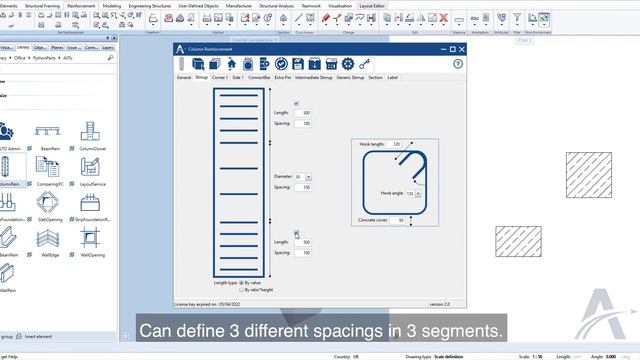The height and width of the screenshot is (360, 640).
Task: Click the Office breadcrumb link
Action: click(20, 58)
